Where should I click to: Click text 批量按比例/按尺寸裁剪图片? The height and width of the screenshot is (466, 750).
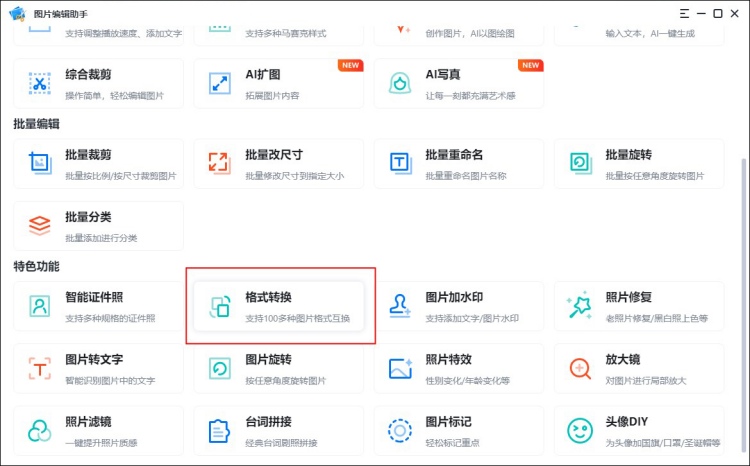point(121,176)
